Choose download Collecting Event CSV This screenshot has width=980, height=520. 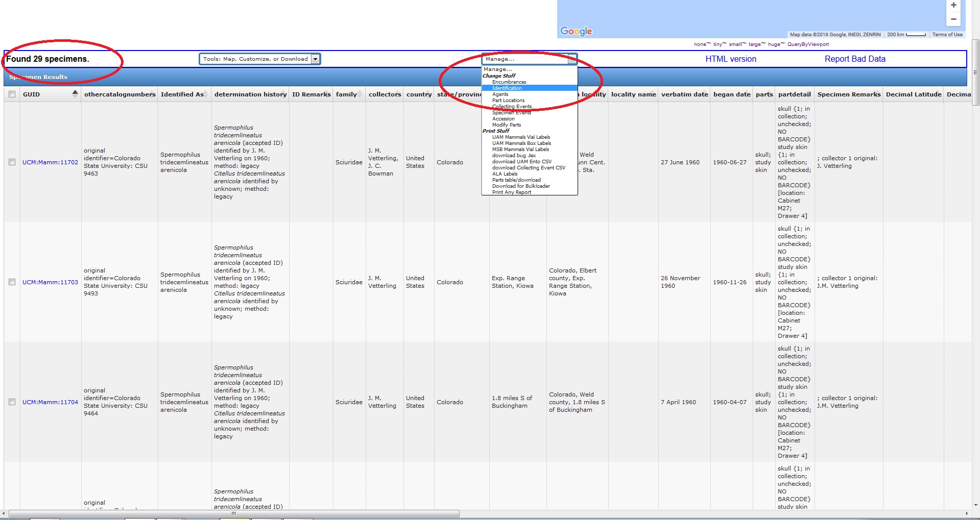[529, 168]
